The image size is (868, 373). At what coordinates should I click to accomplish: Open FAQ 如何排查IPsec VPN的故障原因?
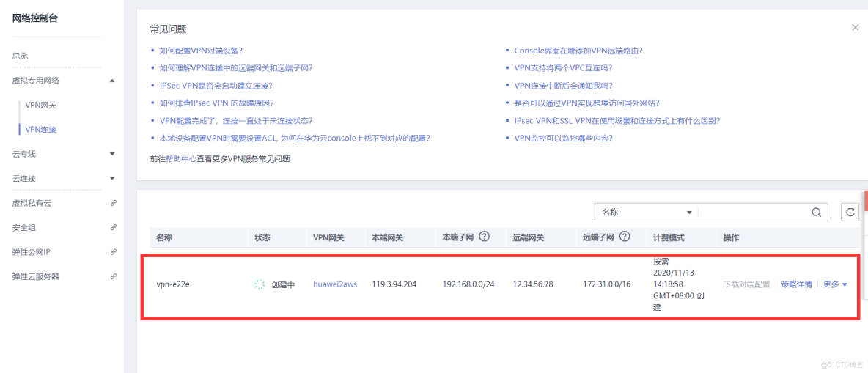click(217, 103)
